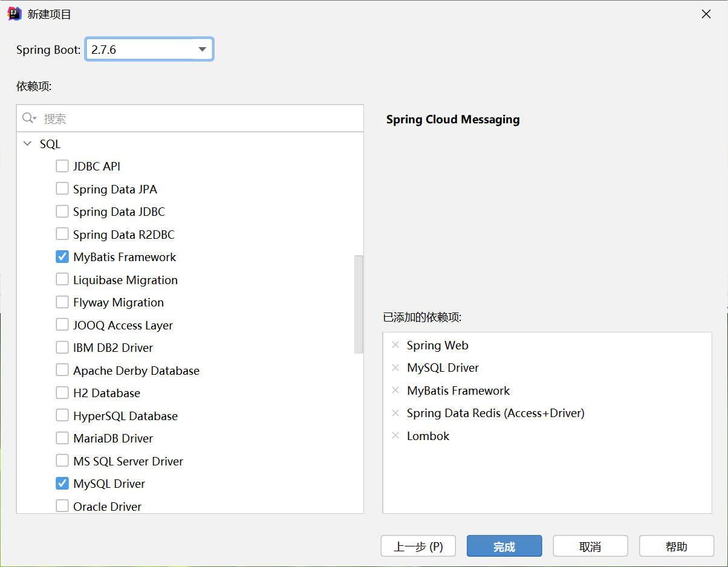Click the search magnifier icon
This screenshot has height=567, width=728.
point(28,118)
